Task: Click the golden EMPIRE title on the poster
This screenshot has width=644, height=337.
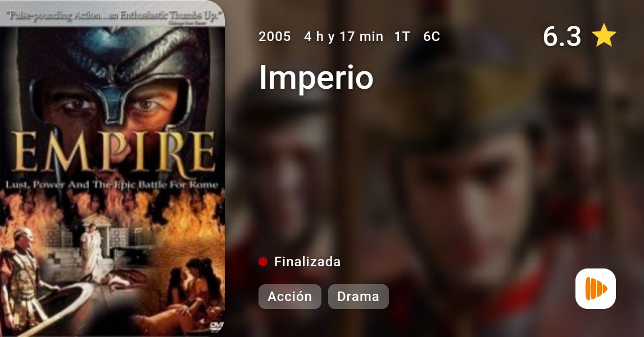Action: click(113, 152)
